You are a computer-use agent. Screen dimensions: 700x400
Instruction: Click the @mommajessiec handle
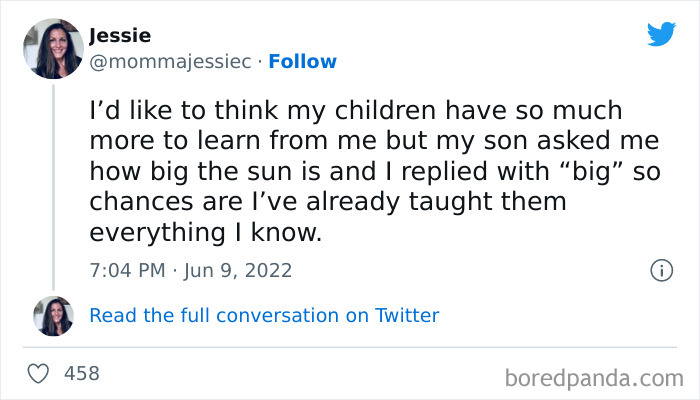(169, 62)
